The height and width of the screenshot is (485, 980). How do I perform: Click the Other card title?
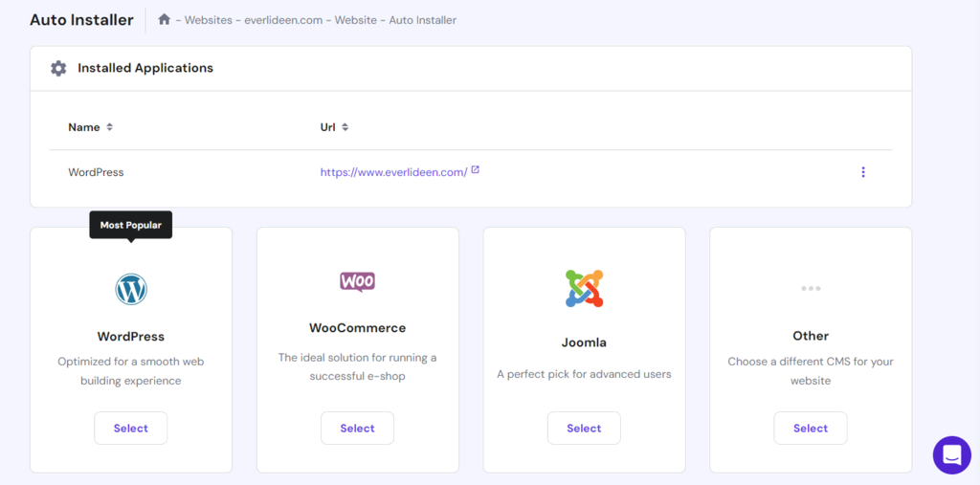pyautogui.click(x=811, y=336)
